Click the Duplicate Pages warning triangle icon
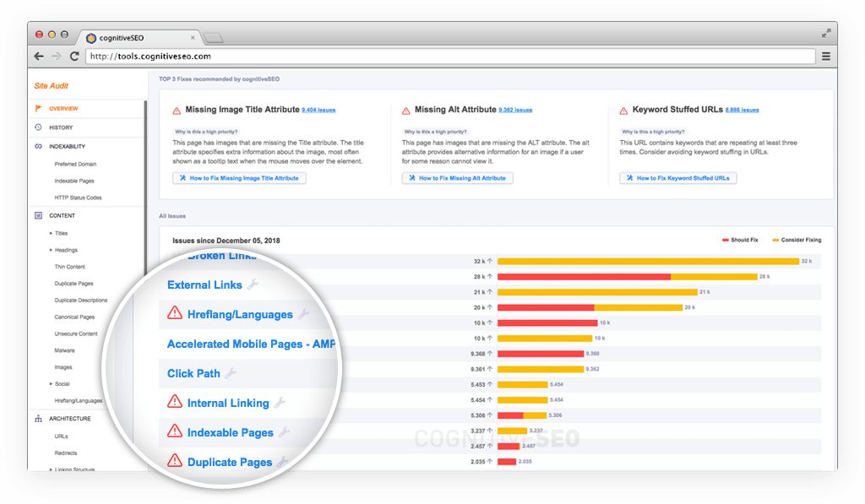 [x=175, y=460]
